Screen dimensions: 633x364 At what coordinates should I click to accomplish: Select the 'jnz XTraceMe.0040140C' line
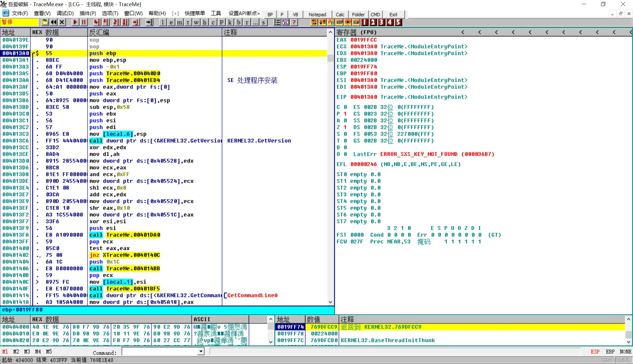125,255
